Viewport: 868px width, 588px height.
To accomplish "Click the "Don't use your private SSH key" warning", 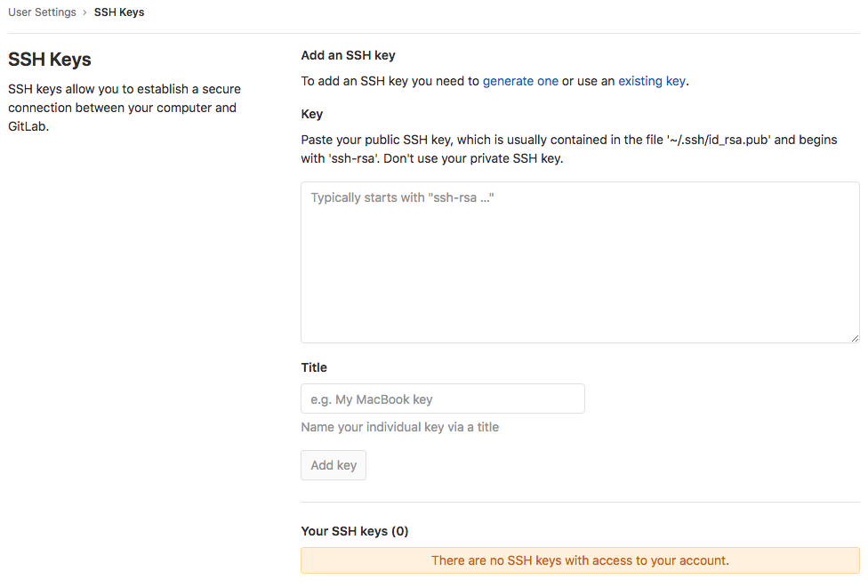I will 473,159.
